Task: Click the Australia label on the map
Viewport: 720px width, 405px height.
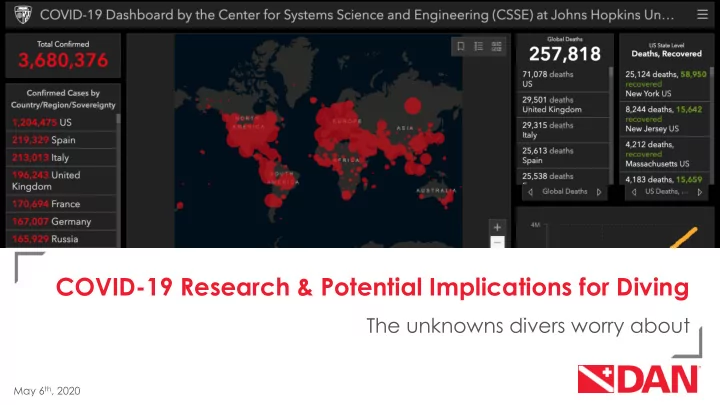Action: pos(436,190)
